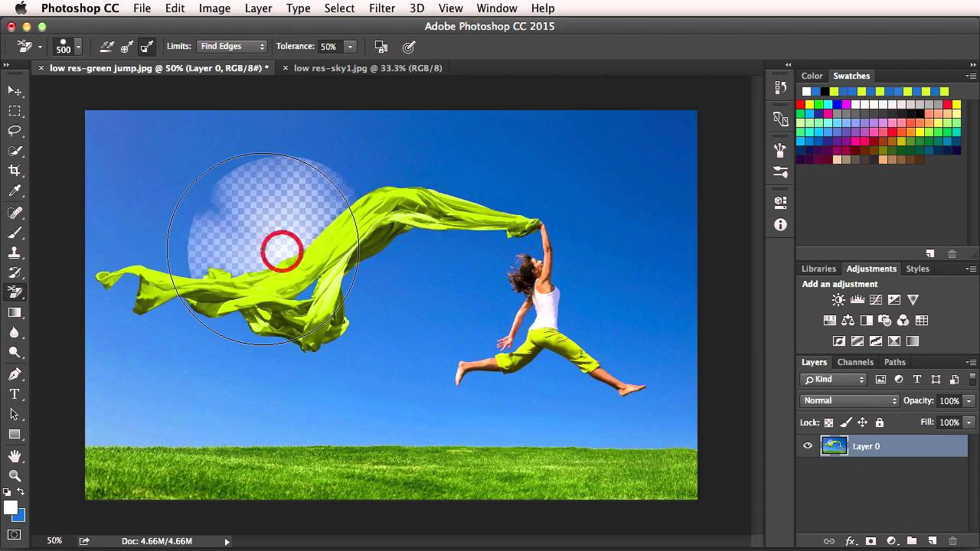Hide Layer 0 using eye icon
This screenshot has height=551, width=980.
pyautogui.click(x=807, y=446)
